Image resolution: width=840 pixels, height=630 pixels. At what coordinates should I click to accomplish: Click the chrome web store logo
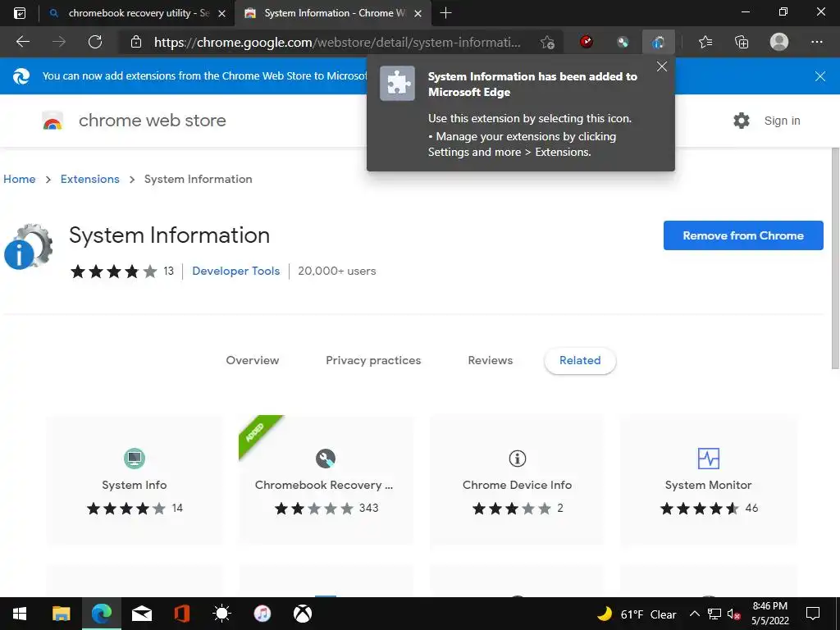point(52,121)
